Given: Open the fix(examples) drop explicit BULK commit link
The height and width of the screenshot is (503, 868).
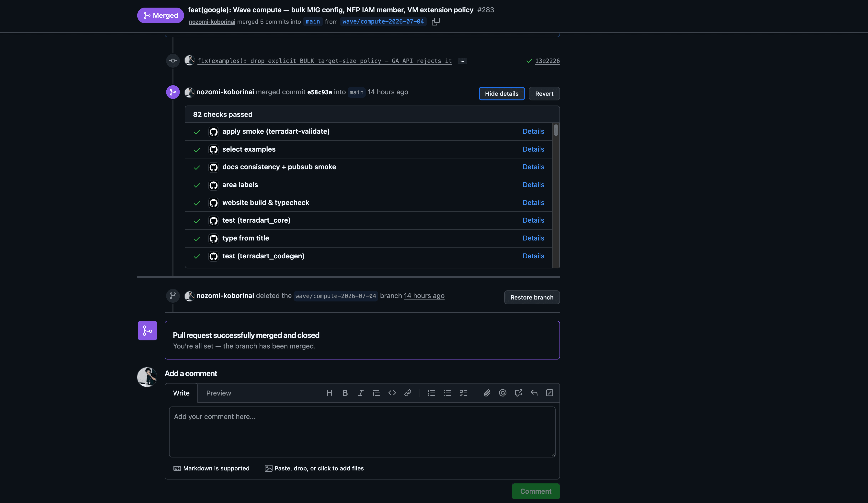Looking at the screenshot, I should [x=324, y=61].
